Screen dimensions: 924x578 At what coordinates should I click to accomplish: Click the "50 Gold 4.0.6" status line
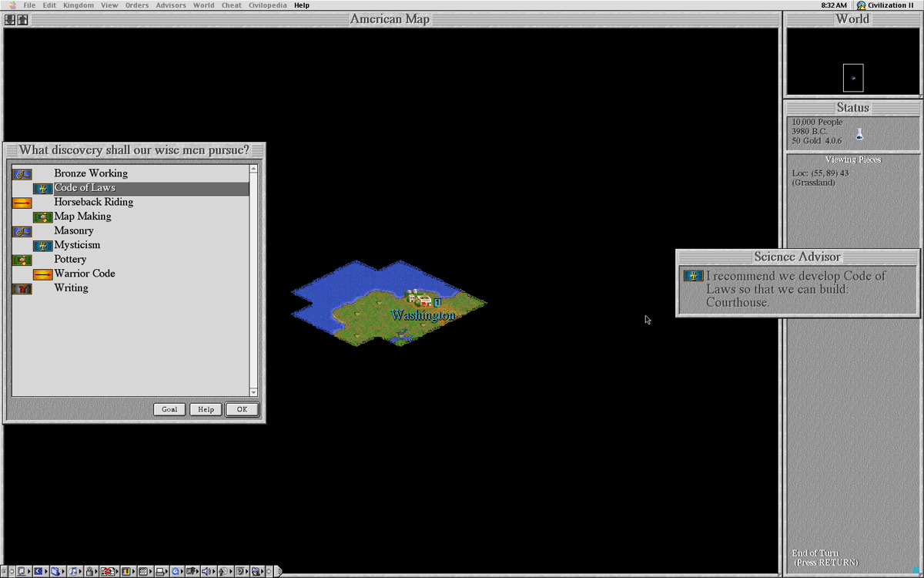click(817, 141)
